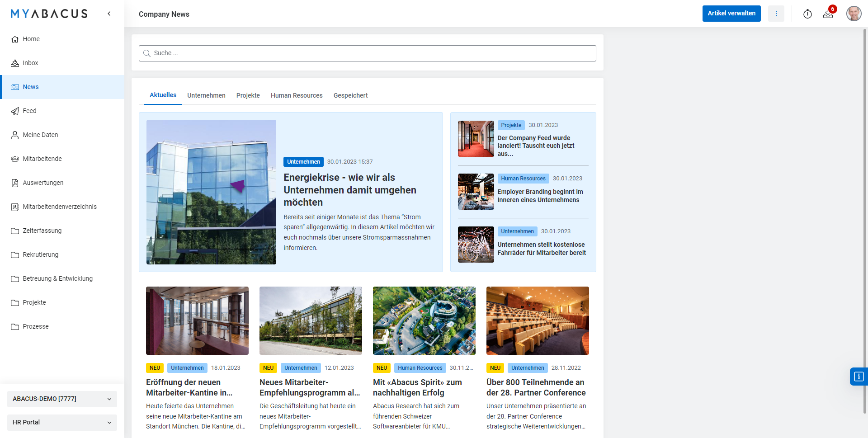This screenshot has width=868, height=438.
Task: Collapse the sidebar with arrow icon
Action: (x=109, y=14)
